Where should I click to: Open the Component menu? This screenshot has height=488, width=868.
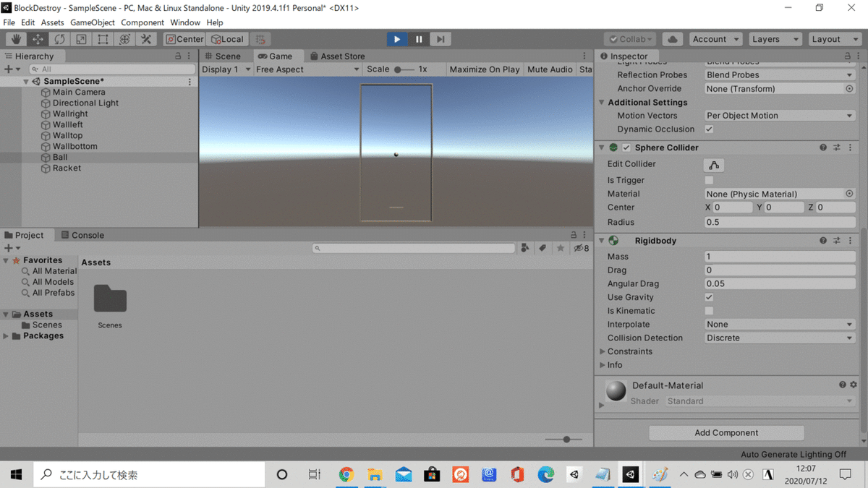[142, 22]
